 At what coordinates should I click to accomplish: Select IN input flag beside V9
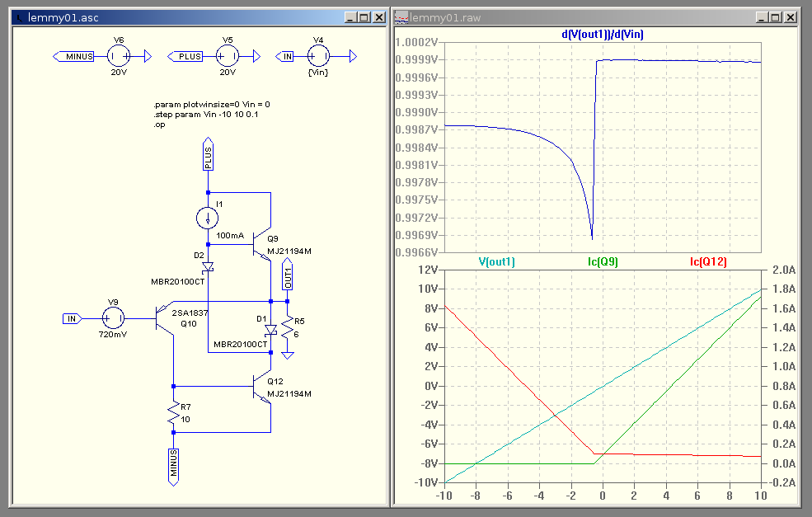click(73, 318)
